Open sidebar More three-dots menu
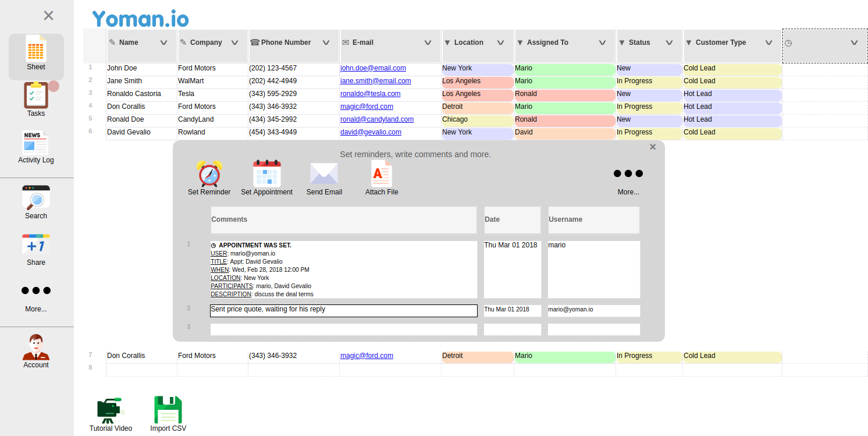868x436 pixels. coord(36,290)
